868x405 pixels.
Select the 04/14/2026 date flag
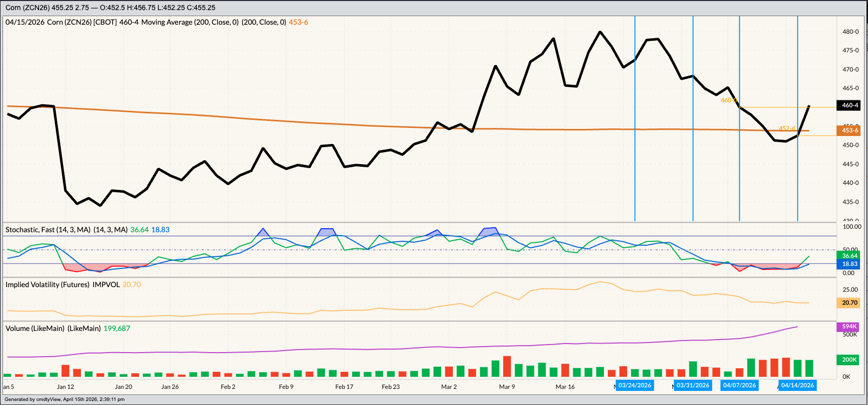point(797,385)
